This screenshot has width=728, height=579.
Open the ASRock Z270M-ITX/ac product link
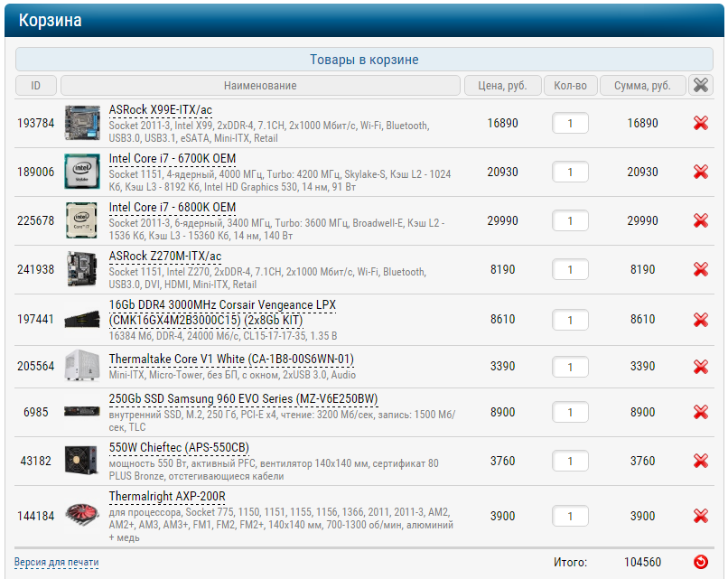point(164,257)
